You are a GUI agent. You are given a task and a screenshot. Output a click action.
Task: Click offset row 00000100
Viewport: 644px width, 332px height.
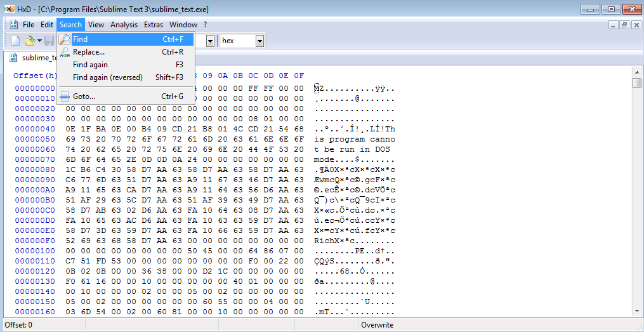coord(35,251)
